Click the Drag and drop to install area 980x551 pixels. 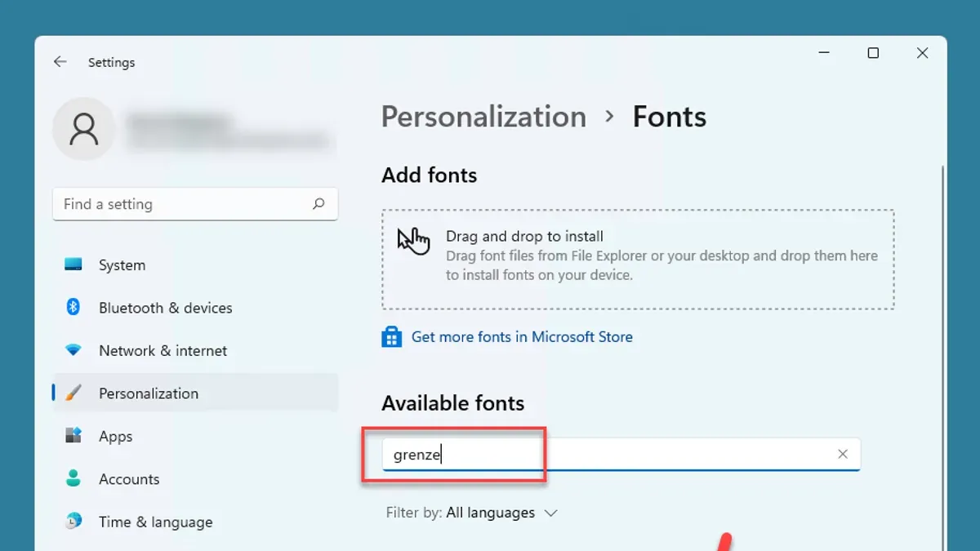638,260
